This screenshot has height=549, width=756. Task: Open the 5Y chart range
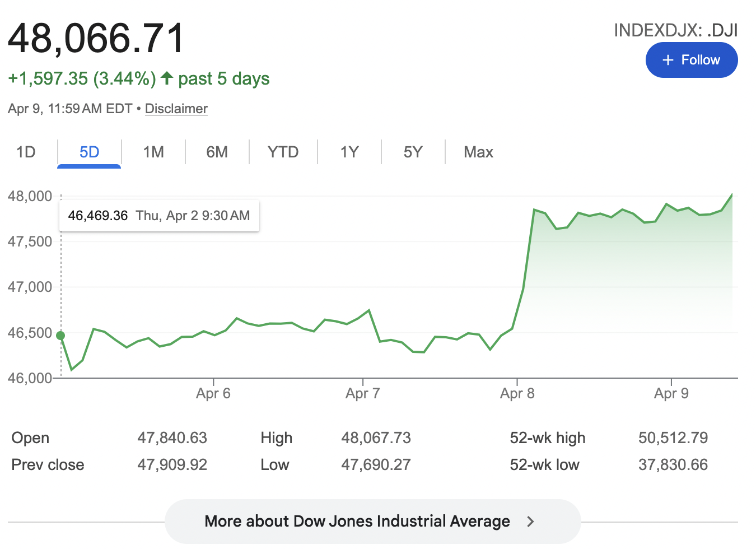pos(413,152)
